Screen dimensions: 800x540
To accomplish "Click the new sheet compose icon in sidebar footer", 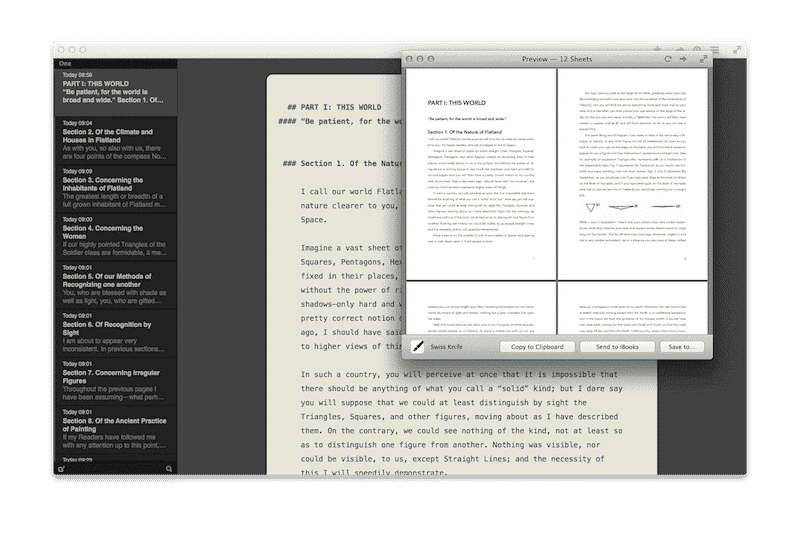I will pos(61,469).
